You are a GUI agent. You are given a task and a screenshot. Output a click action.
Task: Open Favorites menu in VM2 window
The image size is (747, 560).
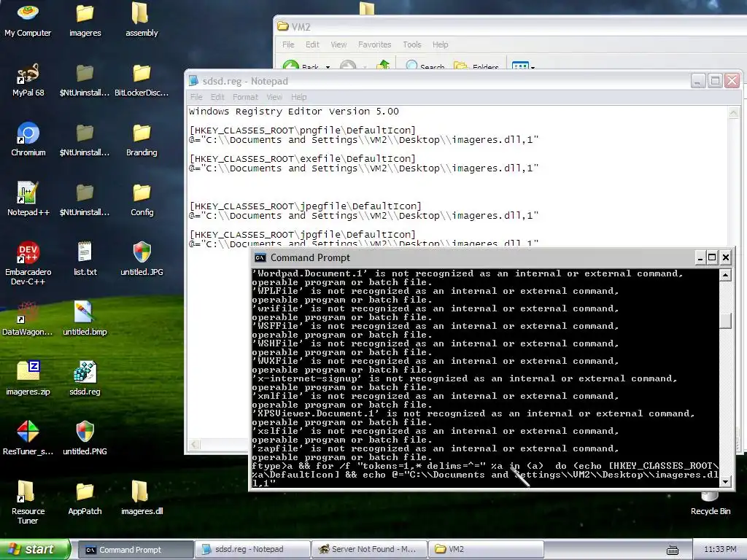pyautogui.click(x=374, y=44)
